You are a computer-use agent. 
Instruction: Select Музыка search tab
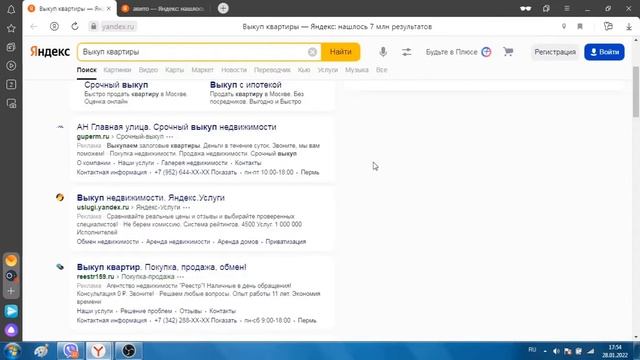tap(357, 70)
